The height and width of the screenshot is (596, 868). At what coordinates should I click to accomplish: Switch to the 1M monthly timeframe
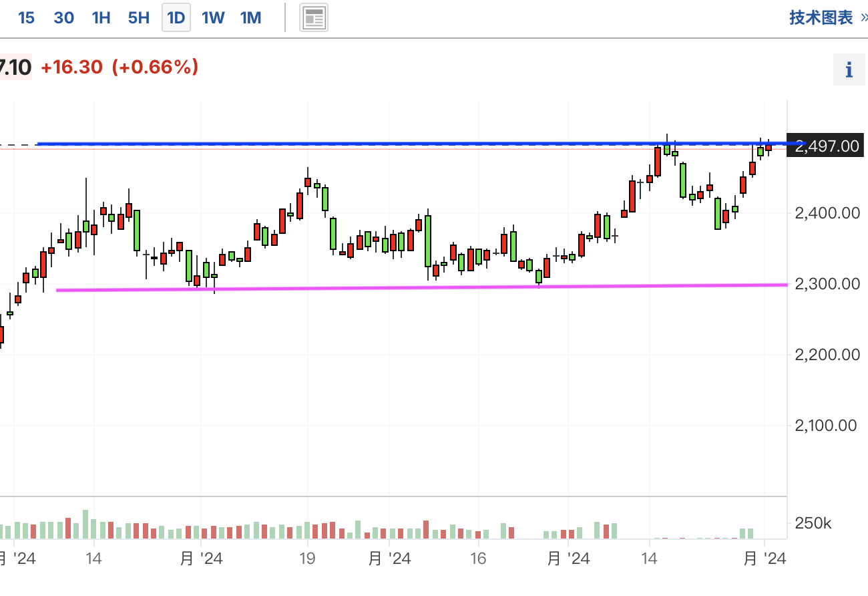pos(250,18)
